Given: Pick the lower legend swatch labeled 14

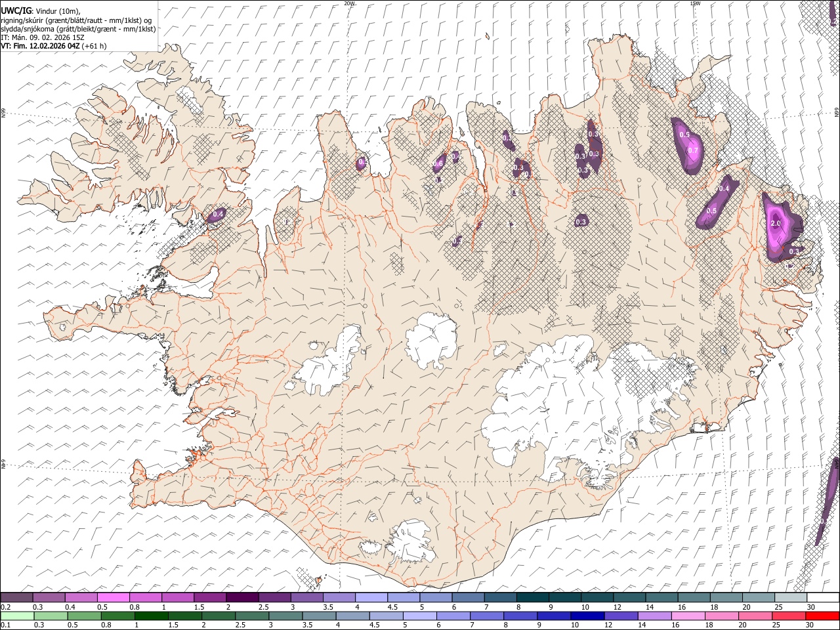Looking at the screenshot, I should coord(654,616).
